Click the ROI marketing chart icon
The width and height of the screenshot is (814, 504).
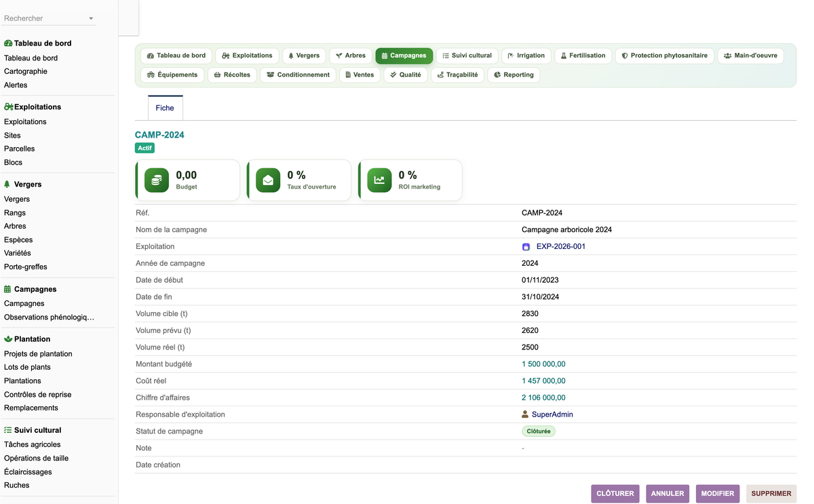379,180
